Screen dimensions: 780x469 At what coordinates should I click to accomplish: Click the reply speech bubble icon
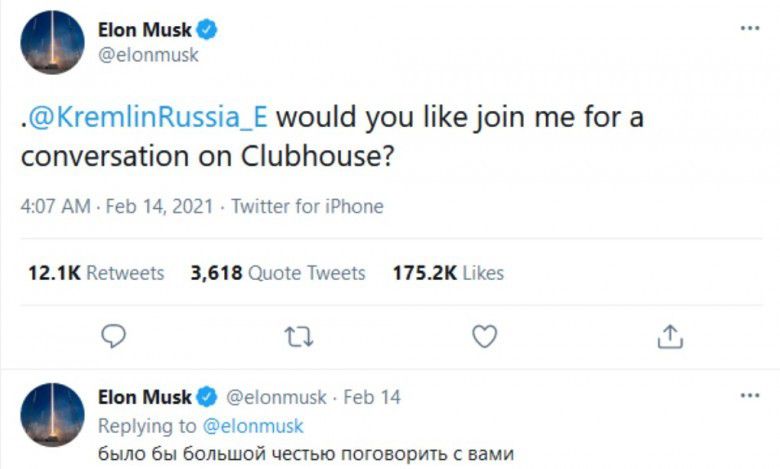pos(115,337)
